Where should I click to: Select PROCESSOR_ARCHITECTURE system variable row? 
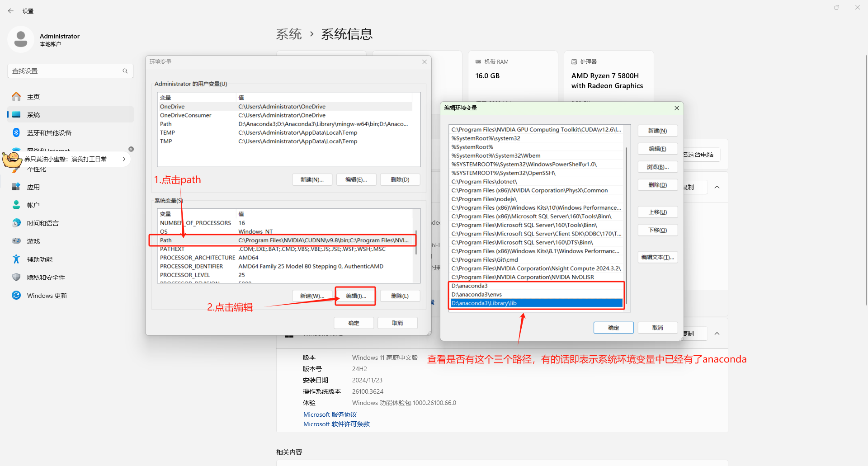[x=285, y=258]
